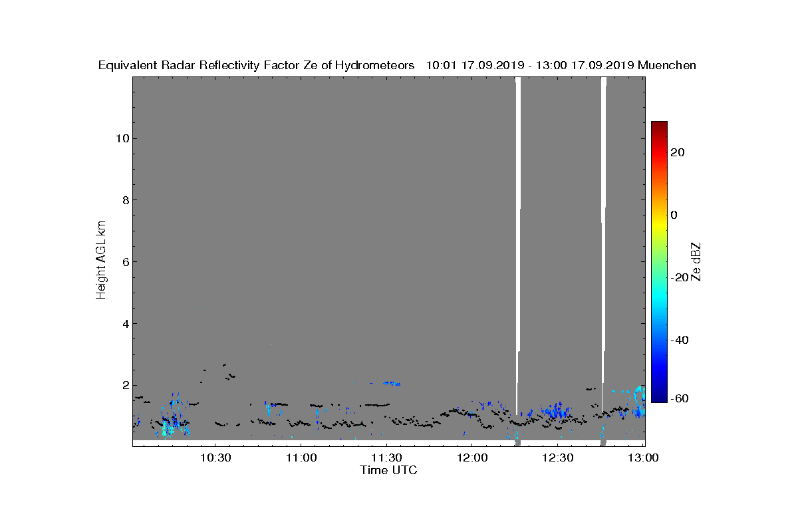The height and width of the screenshot is (532, 798).
Task: Click the height tick label 4
Action: [x=124, y=324]
